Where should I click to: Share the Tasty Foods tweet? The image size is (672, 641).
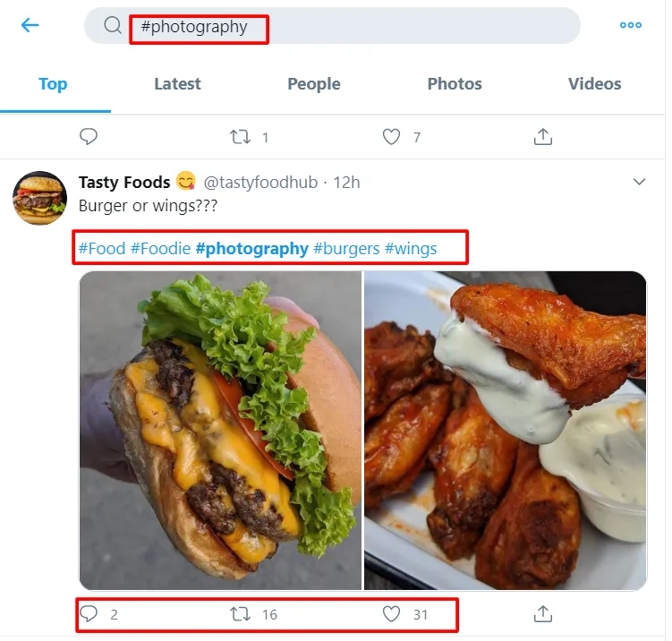tap(543, 614)
